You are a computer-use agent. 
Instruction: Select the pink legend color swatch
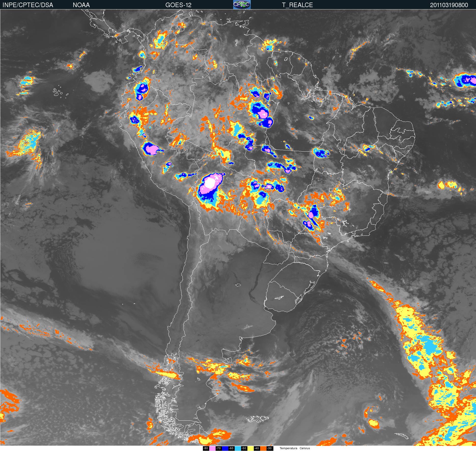pos(212,448)
